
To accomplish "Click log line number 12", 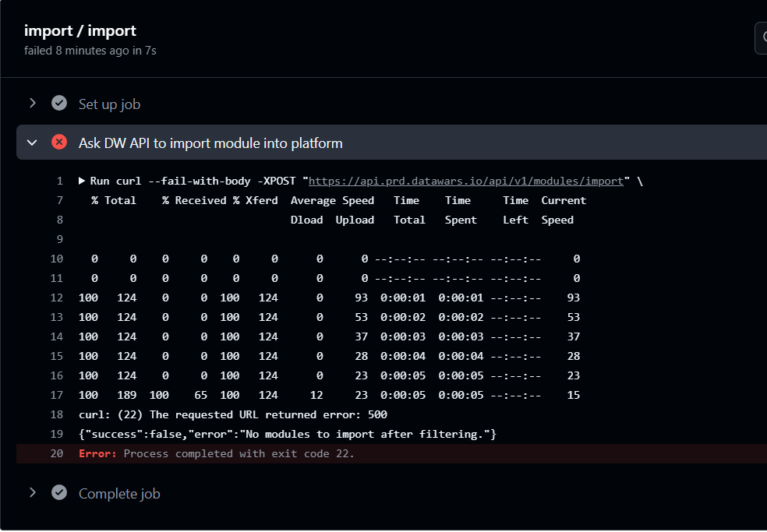I will 57,298.
